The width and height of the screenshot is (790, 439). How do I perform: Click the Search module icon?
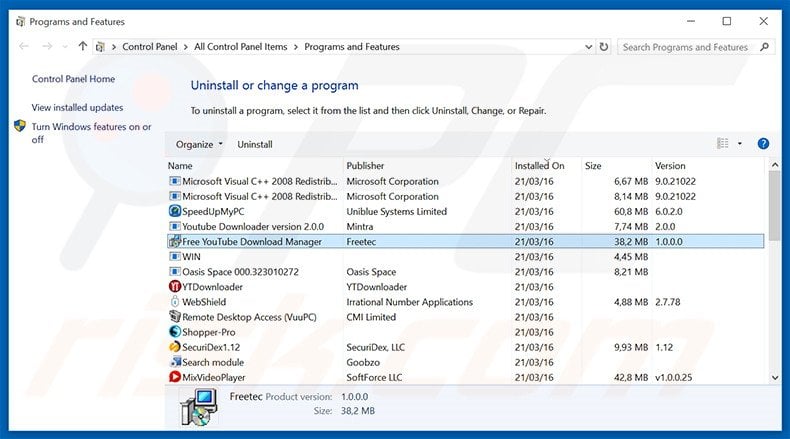pyautogui.click(x=175, y=362)
